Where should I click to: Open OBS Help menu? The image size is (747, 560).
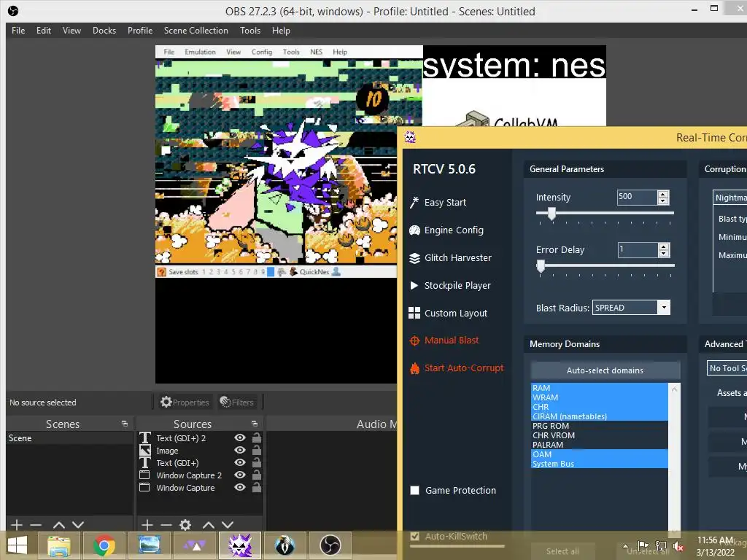coord(281,31)
